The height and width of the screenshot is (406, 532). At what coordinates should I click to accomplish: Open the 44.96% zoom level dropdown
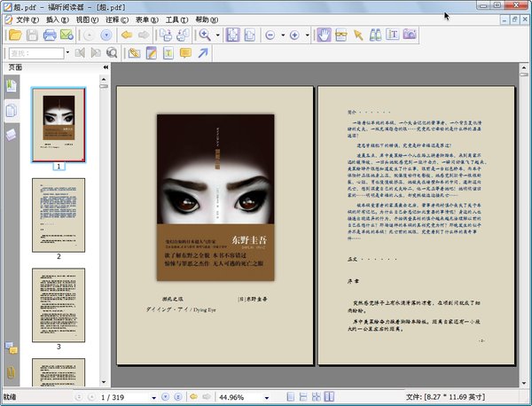tap(265, 396)
